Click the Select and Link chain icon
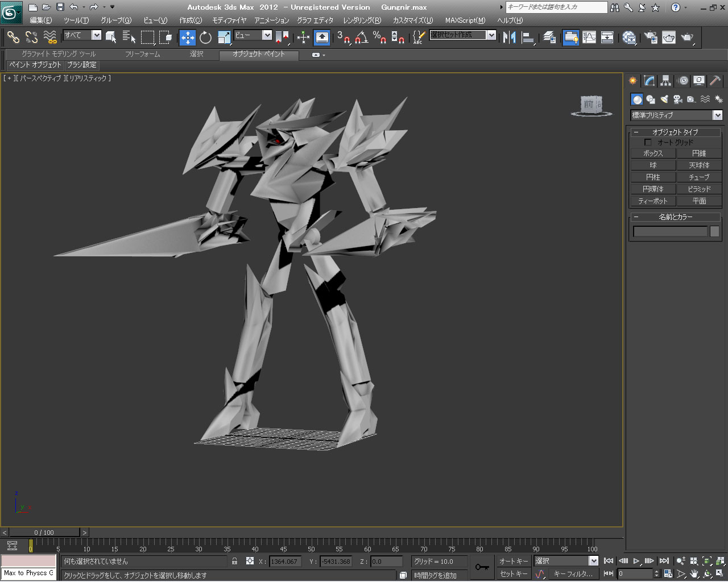The width and height of the screenshot is (728, 582). coord(13,38)
